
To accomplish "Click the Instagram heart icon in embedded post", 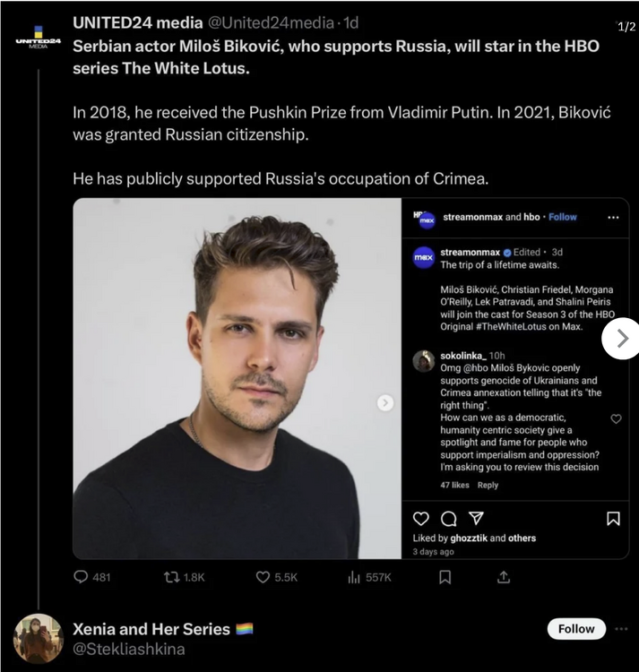I will click(x=420, y=519).
